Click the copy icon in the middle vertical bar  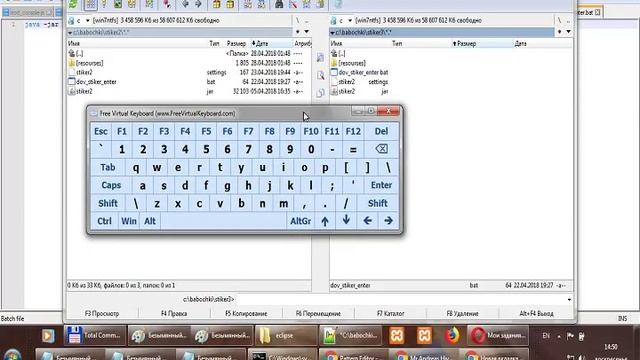[320, 93]
